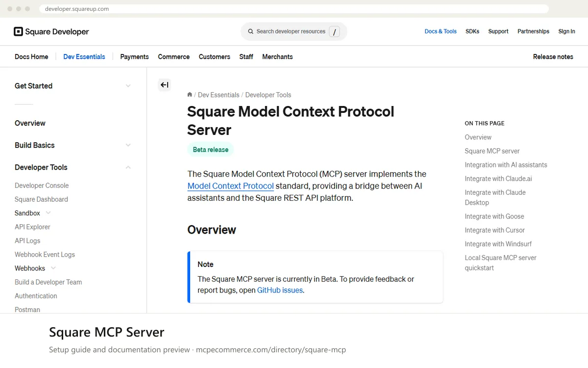Jump to Integration with AI assistants
Viewport: 588px width, 368px height.
[x=506, y=164]
